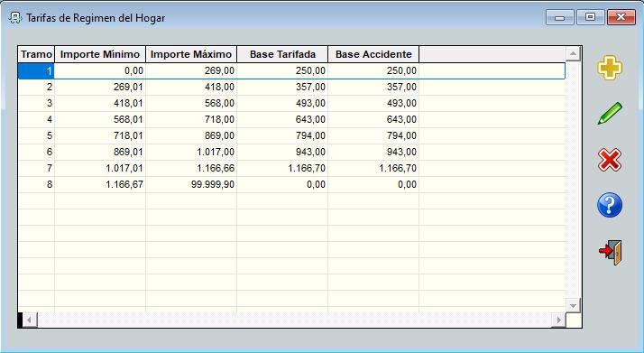The image size is (644, 353).
Task: Select Tramo 6 row cell
Action: [36, 152]
